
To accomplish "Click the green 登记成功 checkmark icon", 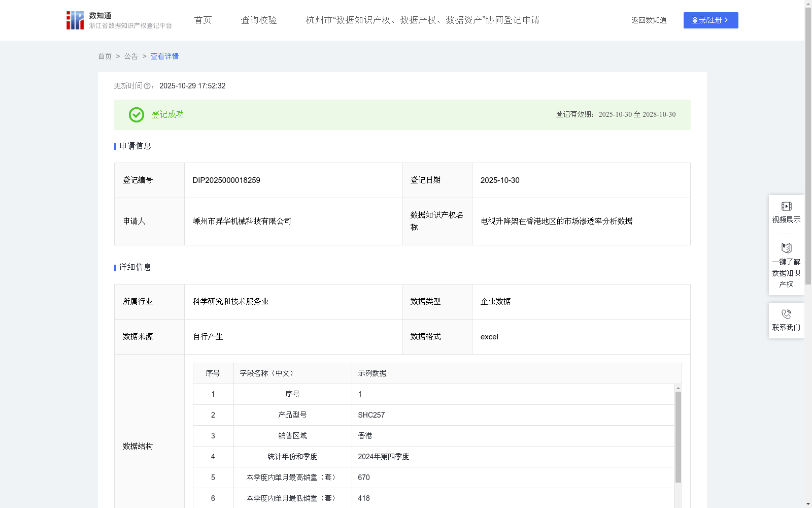I will pyautogui.click(x=137, y=115).
